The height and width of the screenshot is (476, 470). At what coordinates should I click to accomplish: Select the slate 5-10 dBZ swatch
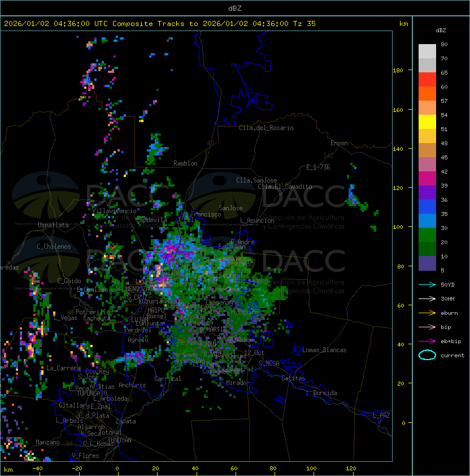(427, 263)
